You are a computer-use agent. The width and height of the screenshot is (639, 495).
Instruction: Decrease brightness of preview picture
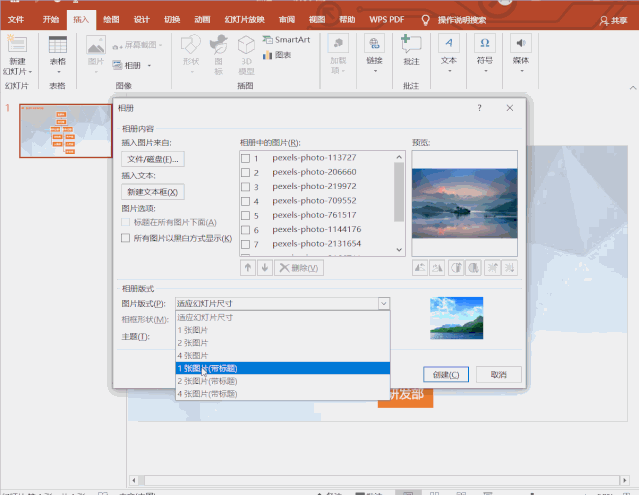pyautogui.click(x=509, y=268)
